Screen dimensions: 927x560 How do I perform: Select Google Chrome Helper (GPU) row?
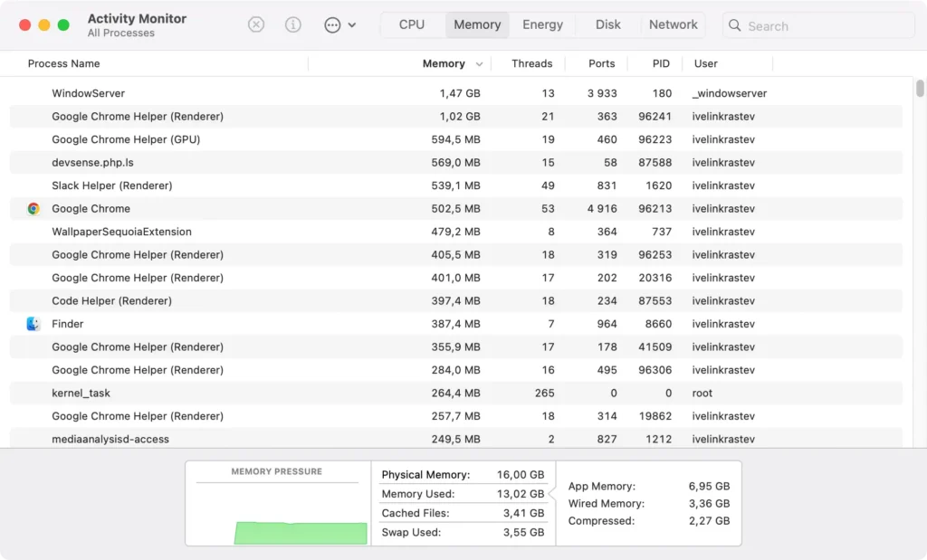[456, 139]
